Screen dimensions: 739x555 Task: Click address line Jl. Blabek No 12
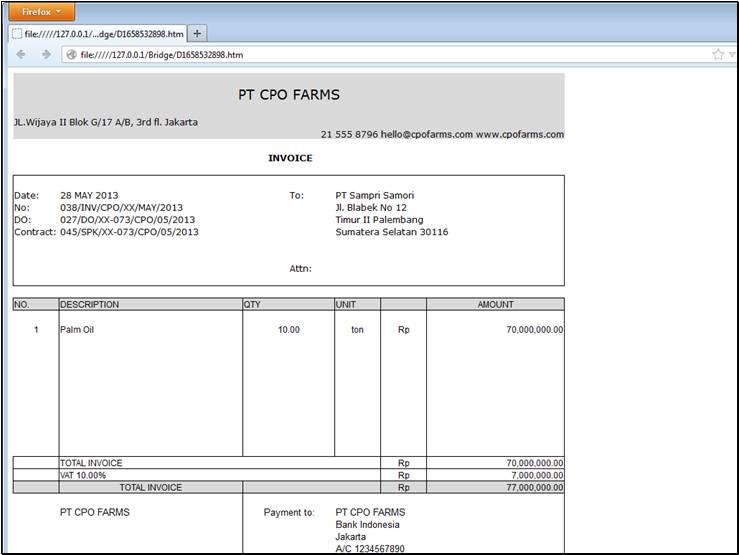point(371,207)
